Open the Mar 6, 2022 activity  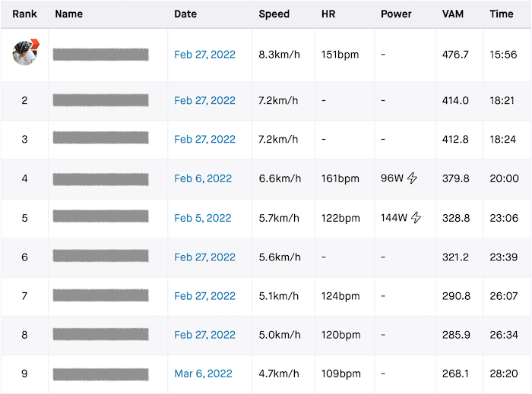pyautogui.click(x=202, y=374)
